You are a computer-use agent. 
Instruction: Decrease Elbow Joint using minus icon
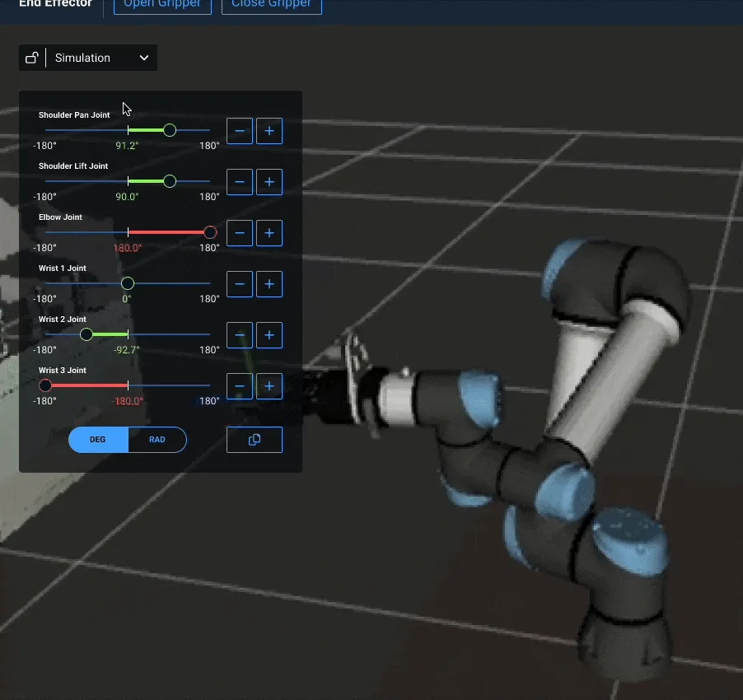(240, 233)
